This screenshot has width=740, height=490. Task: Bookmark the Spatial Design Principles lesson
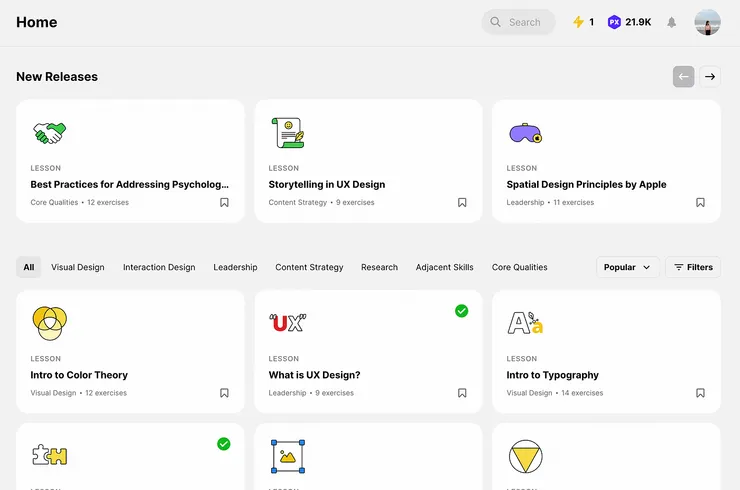[700, 202]
